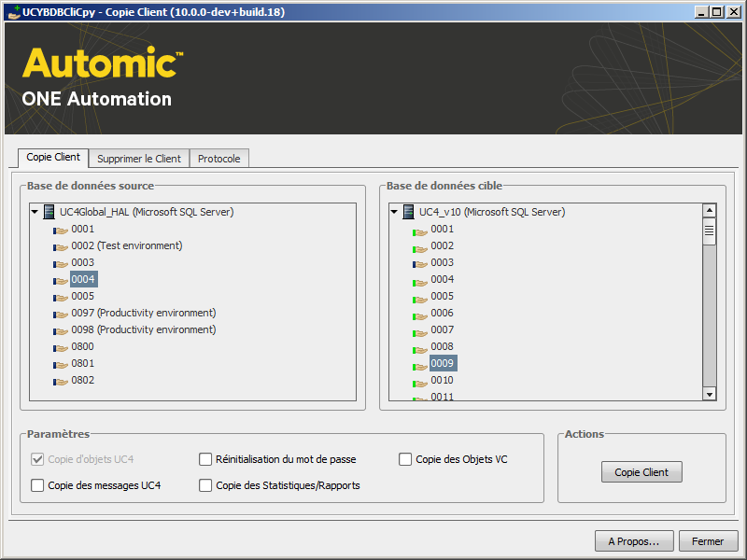This screenshot has height=560, width=747.
Task: Click the hand icon beside target client 0003
Action: coord(420,263)
